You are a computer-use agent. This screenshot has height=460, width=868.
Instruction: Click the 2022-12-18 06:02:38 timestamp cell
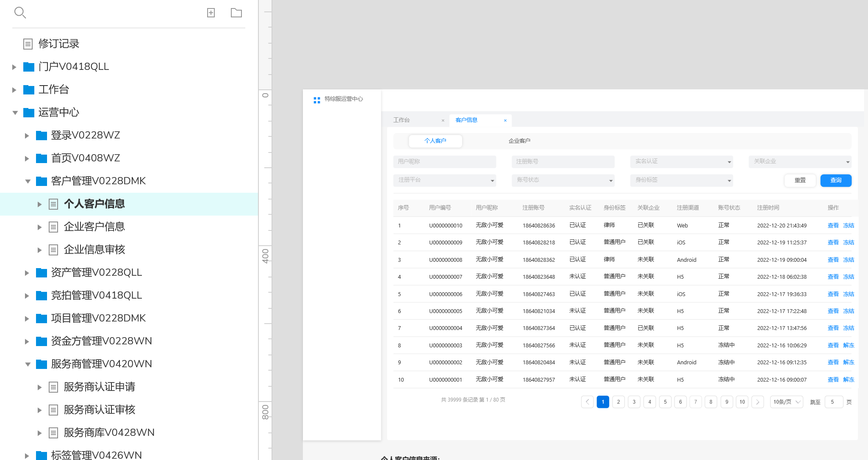tap(782, 277)
